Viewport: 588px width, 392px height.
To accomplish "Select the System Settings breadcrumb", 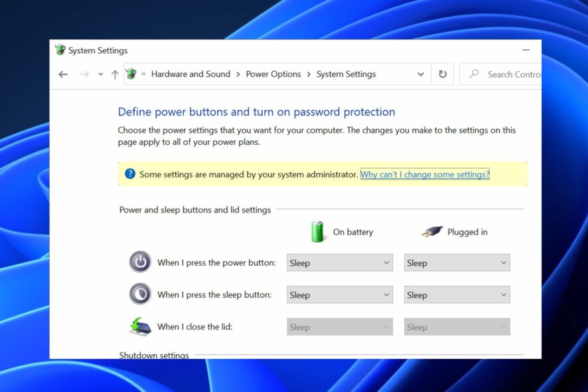I will (x=346, y=74).
